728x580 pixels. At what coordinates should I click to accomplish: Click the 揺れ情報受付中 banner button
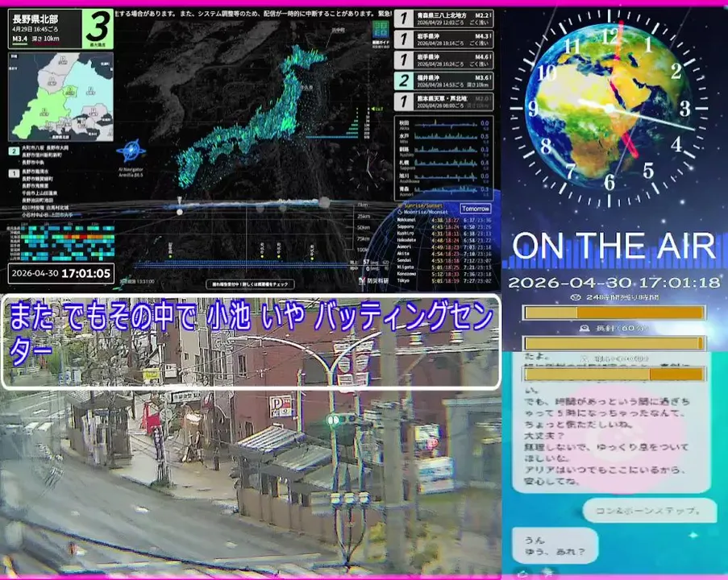tap(250, 284)
